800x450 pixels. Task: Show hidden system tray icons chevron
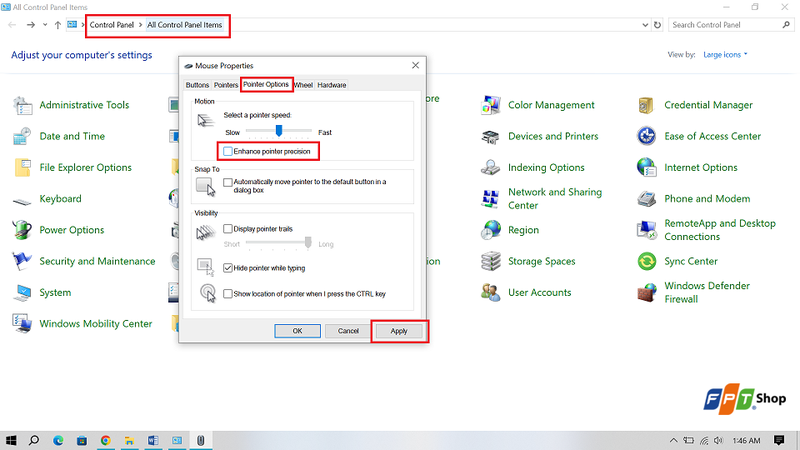click(x=673, y=440)
